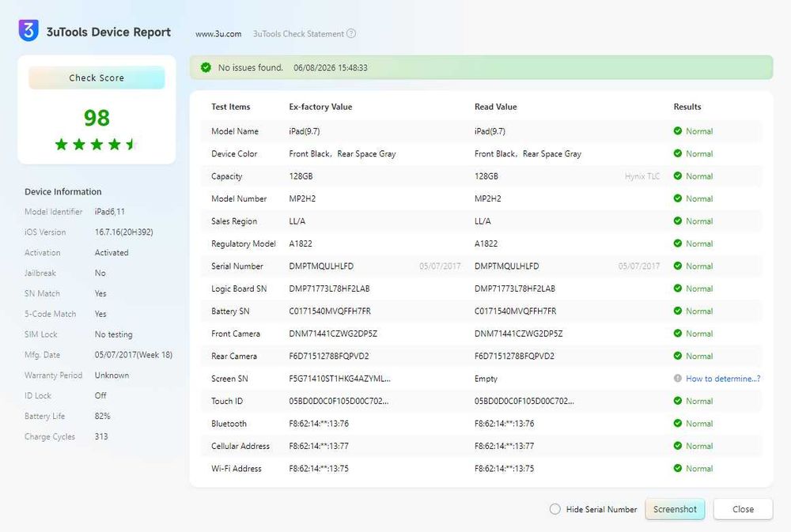Screen dimensions: 791x532
Task: Open the www.3u.com link
Action: [218, 34]
